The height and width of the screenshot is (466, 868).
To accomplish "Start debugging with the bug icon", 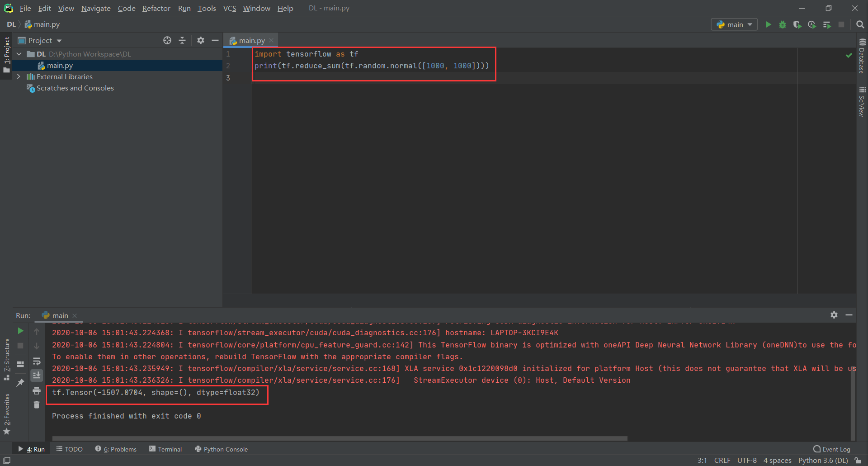I will [x=783, y=24].
